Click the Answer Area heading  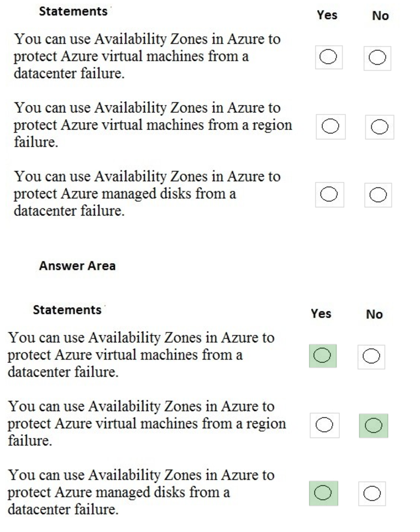pyautogui.click(x=77, y=265)
